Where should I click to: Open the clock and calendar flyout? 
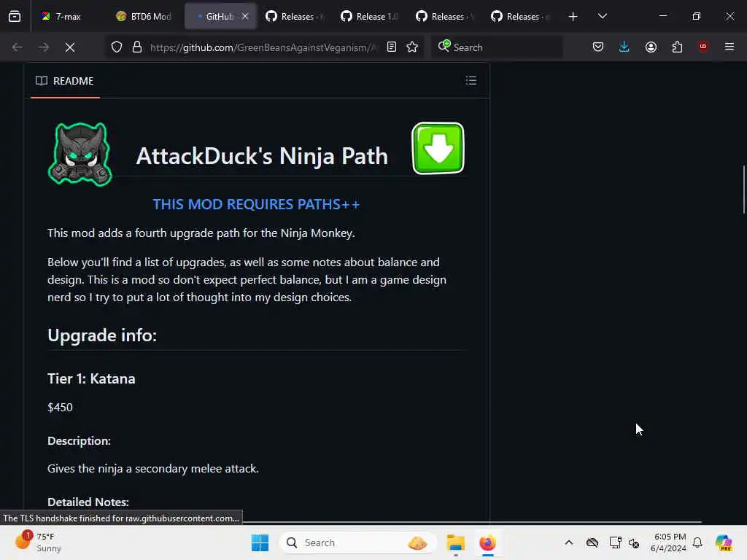click(669, 542)
